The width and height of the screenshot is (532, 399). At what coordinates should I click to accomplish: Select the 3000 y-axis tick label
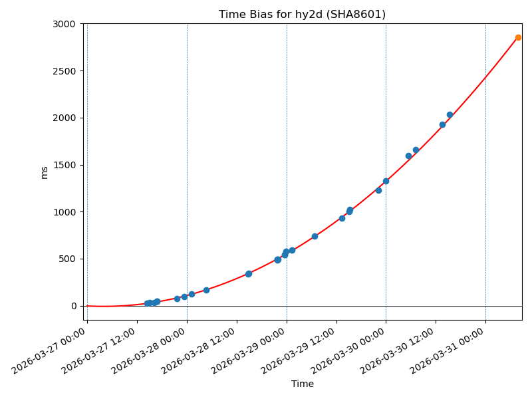(x=66, y=24)
